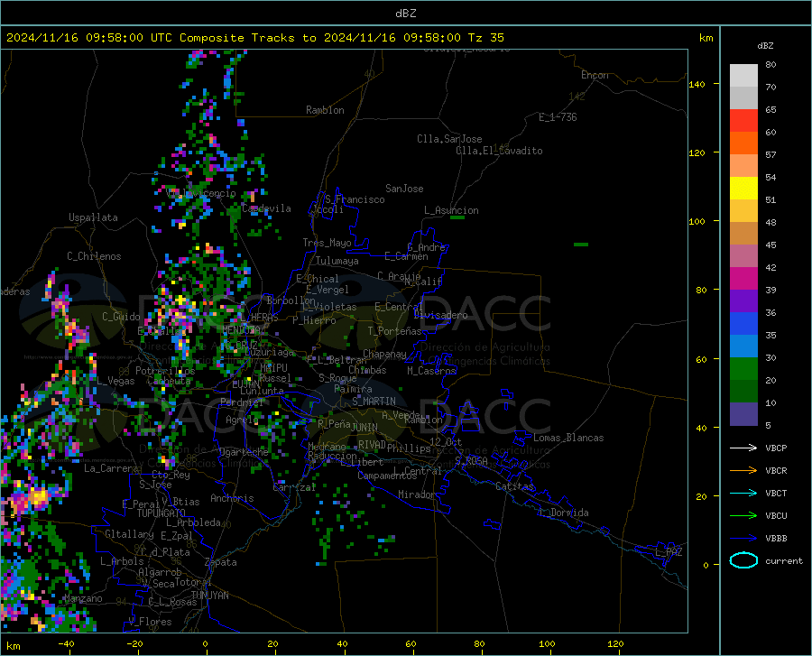Click the MENDOZA city label

[x=241, y=329]
